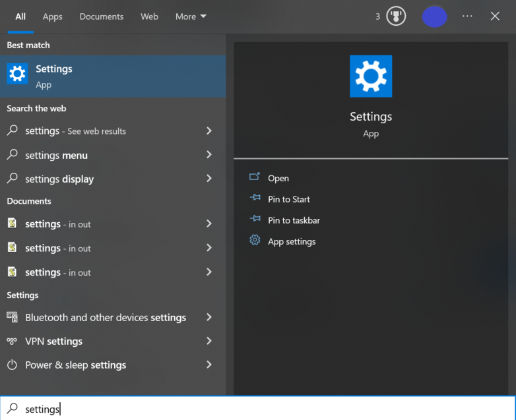Screen dimensions: 516x420
Task: Switch to the Documents tab
Action: [102, 16]
